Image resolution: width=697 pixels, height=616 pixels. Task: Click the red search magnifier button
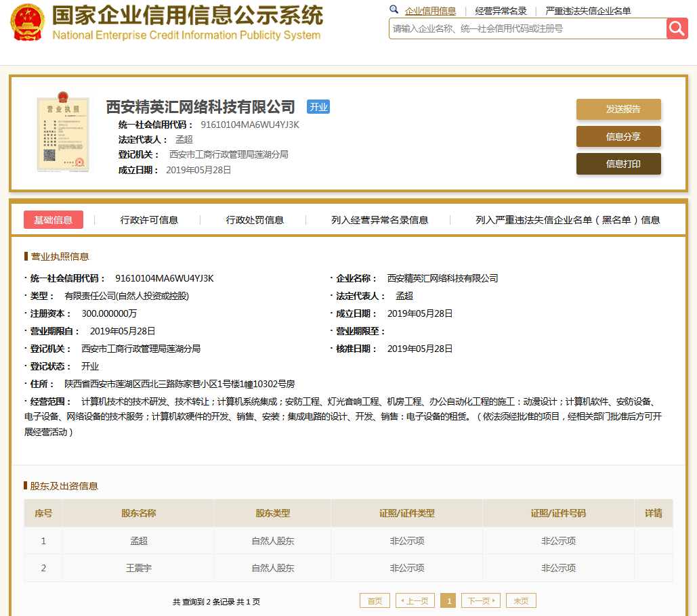(677, 28)
